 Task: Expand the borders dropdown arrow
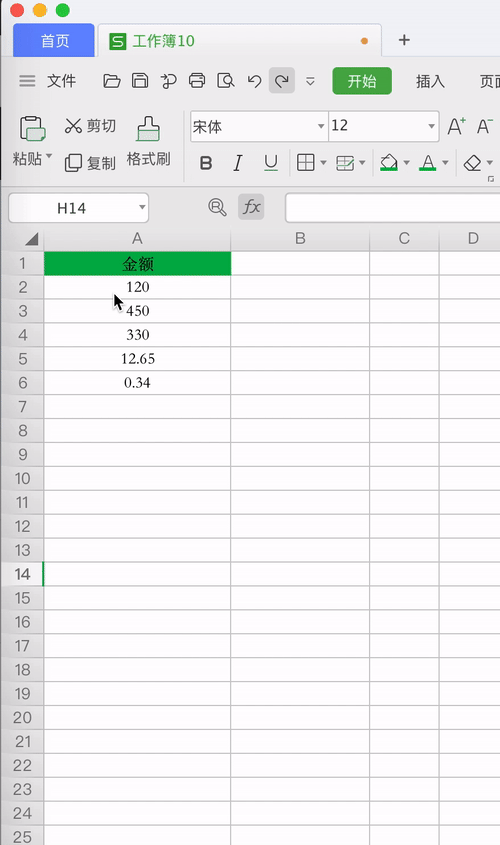tap(323, 163)
